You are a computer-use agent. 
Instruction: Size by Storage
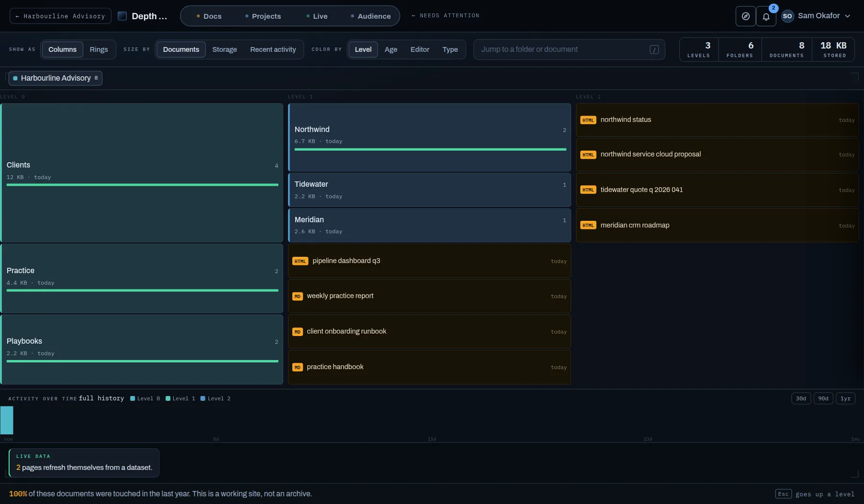(x=225, y=49)
